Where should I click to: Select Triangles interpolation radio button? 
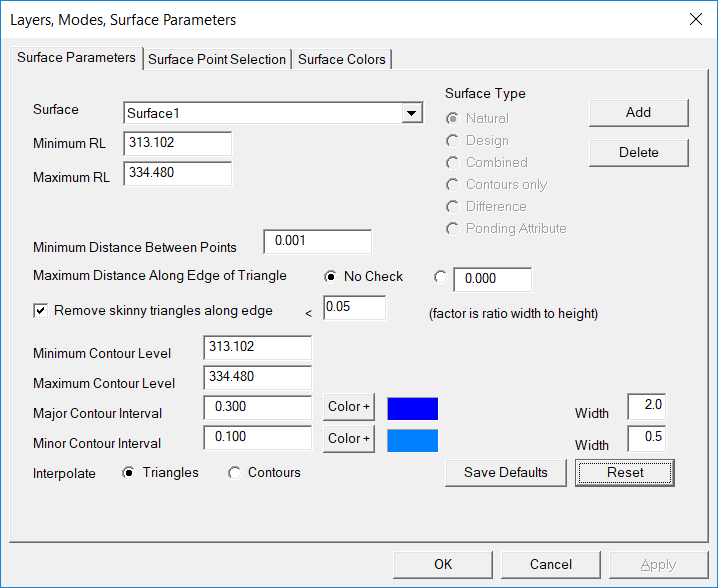(128, 473)
